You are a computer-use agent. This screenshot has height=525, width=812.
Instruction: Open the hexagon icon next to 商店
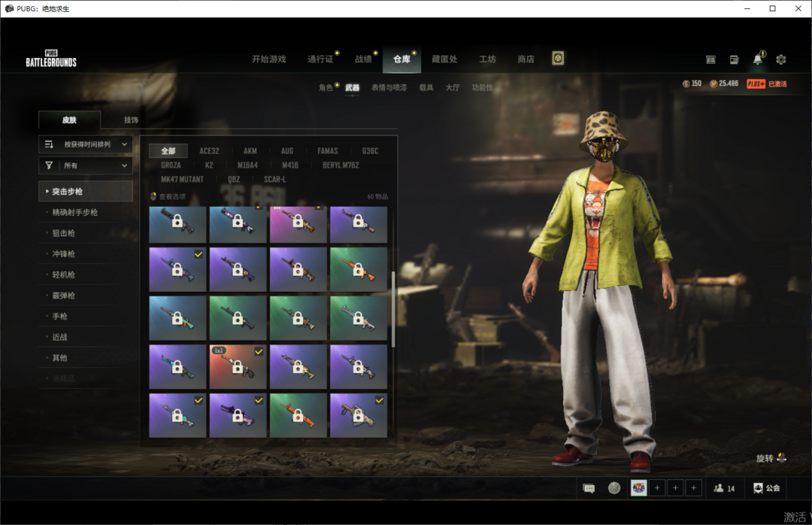[558, 58]
